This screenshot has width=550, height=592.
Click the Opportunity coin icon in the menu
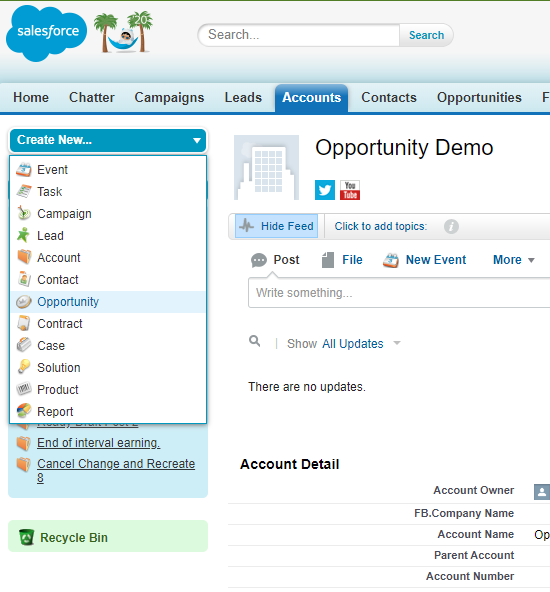(x=24, y=302)
